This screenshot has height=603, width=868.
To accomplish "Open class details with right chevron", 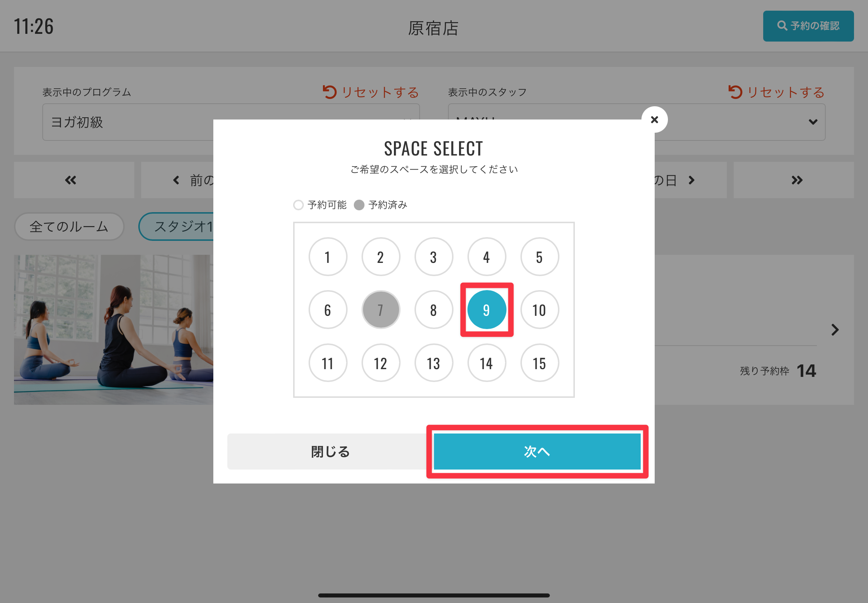I will click(835, 330).
